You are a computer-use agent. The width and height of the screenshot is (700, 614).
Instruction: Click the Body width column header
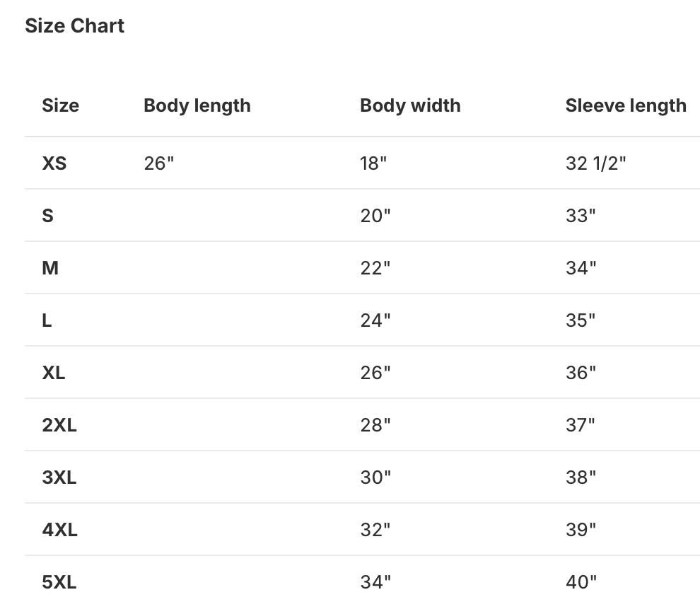click(410, 105)
